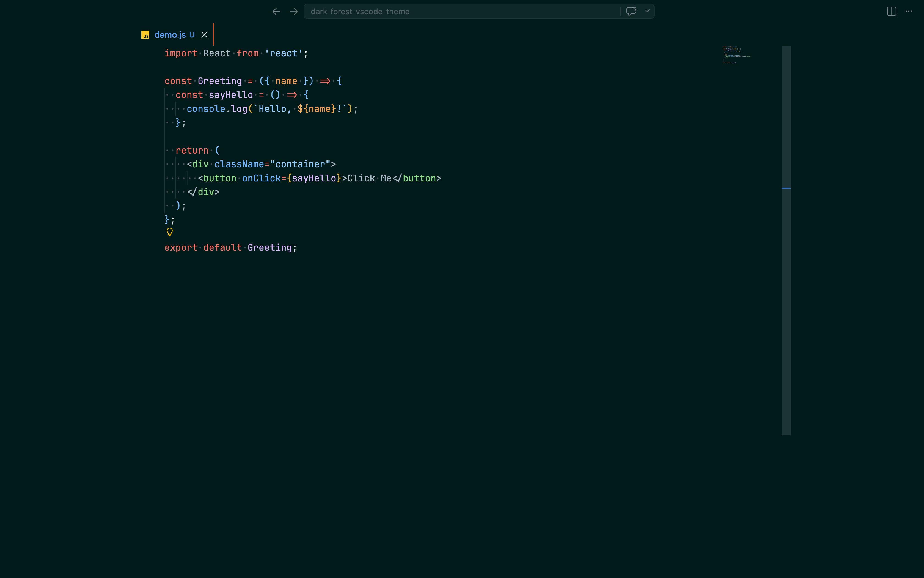The width and height of the screenshot is (924, 578).
Task: Click the yellow lightbulb code action
Action: 169,232
